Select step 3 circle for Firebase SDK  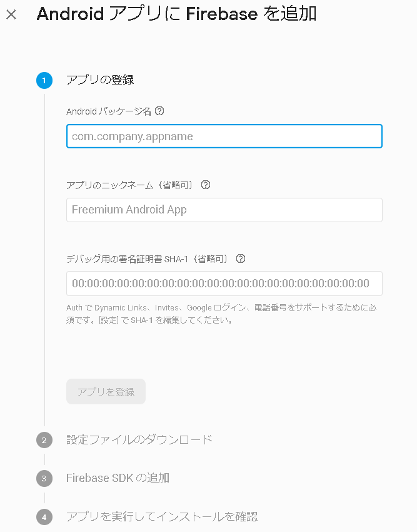(x=44, y=478)
